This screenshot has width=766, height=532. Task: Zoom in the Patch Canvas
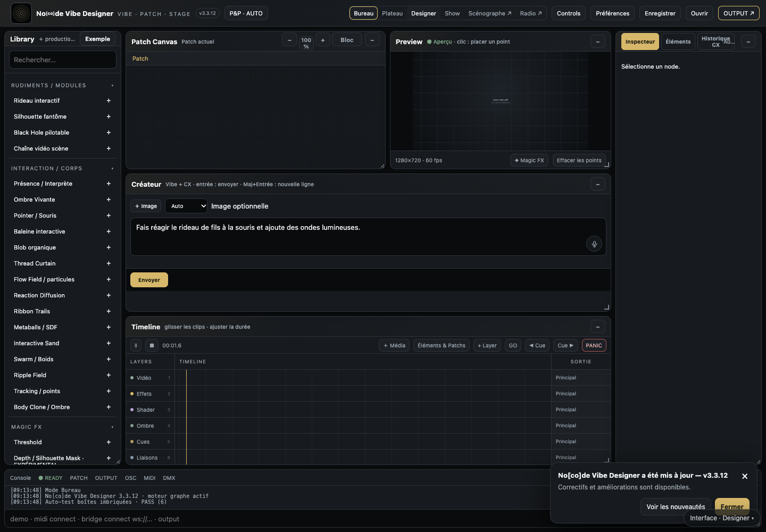[x=323, y=40]
